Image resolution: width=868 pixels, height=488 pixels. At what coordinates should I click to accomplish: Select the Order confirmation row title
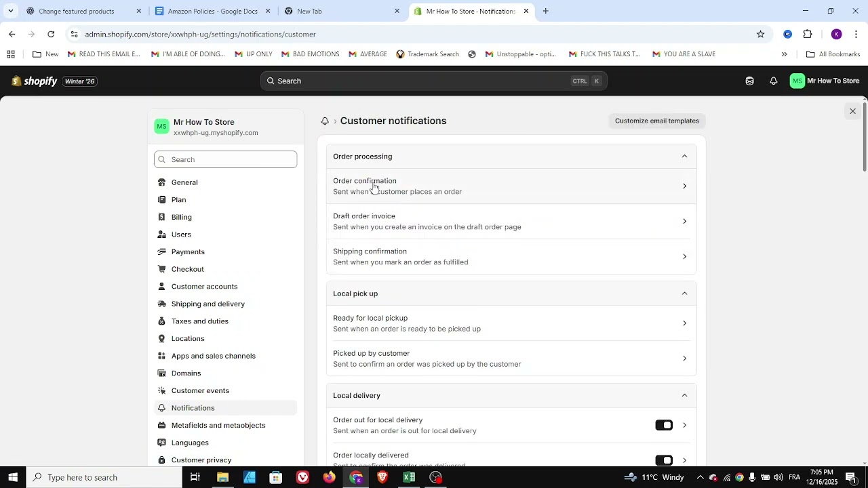pos(365,181)
